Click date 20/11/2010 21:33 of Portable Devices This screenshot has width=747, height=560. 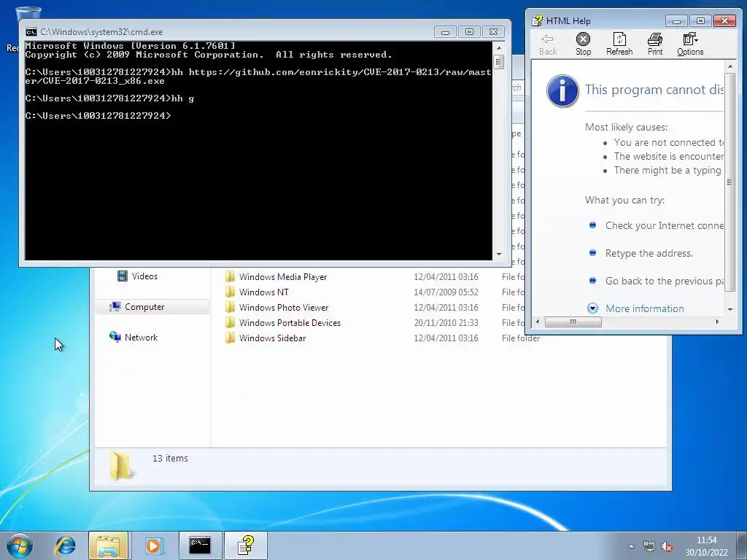(x=446, y=322)
